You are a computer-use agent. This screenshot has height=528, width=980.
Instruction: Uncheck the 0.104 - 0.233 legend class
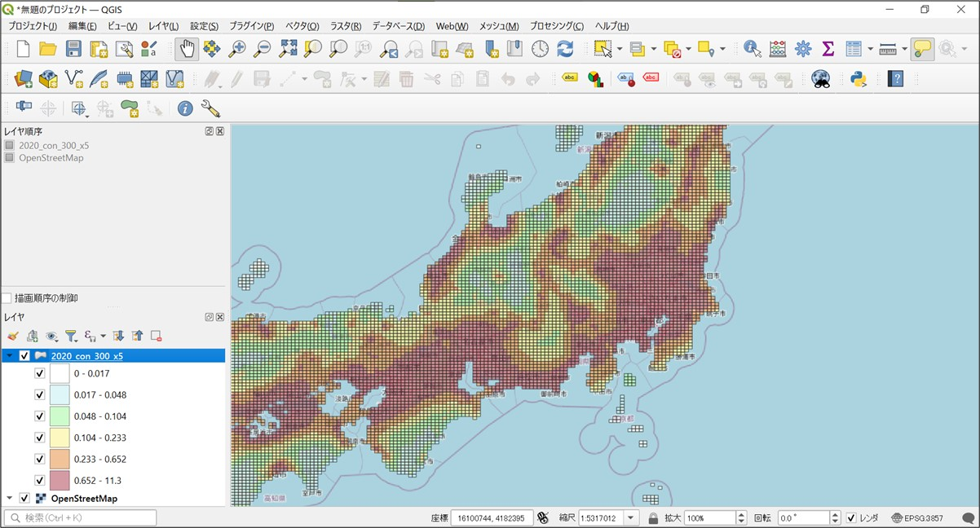39,438
